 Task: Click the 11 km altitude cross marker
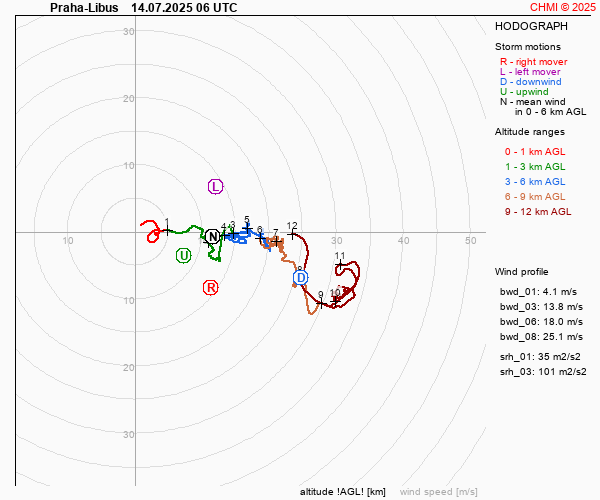pos(341,264)
